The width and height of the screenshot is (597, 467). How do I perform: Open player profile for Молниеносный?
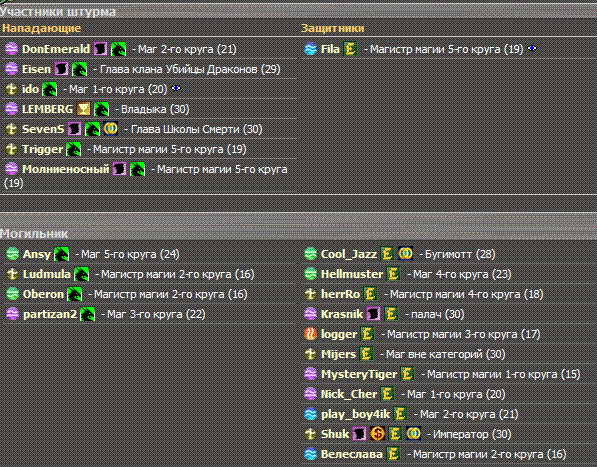click(x=65, y=169)
